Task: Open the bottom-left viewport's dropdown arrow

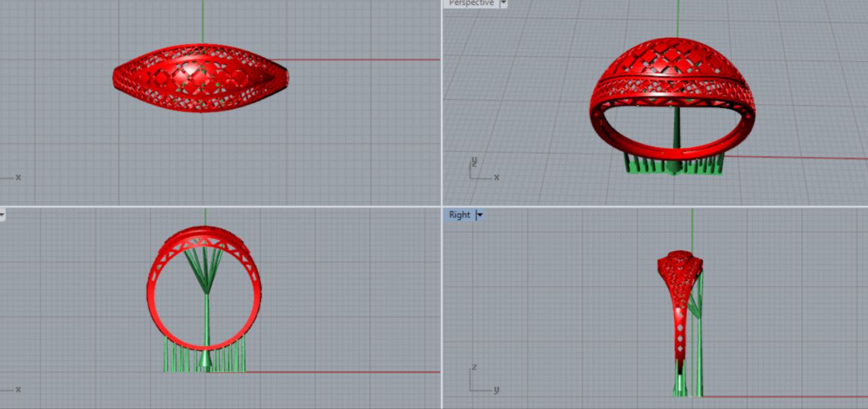Action: [2, 215]
